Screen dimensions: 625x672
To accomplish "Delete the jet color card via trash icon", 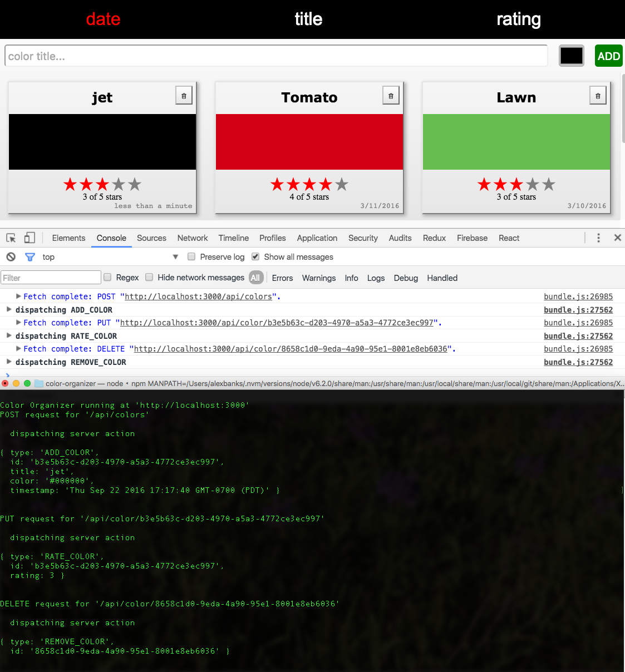I will tap(184, 96).
